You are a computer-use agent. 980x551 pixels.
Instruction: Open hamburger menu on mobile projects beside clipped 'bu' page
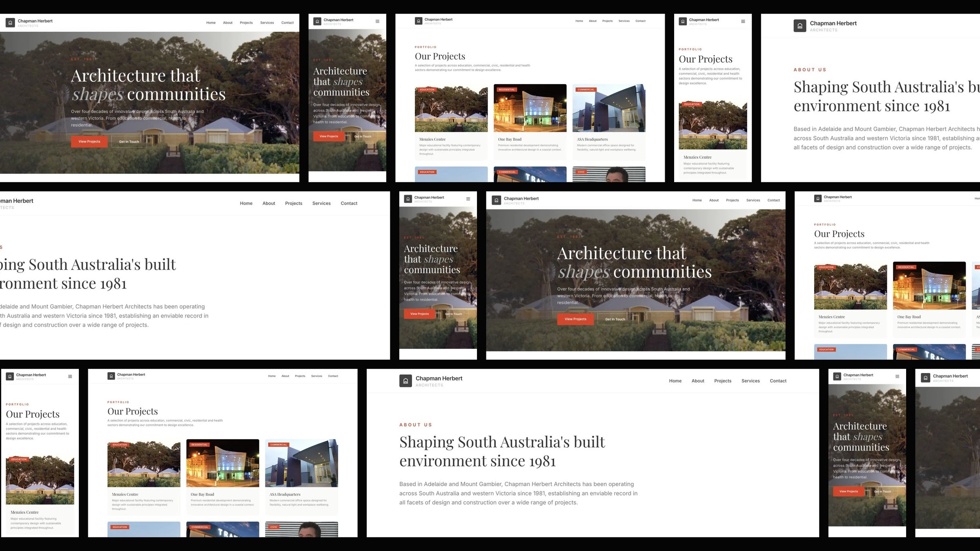743,21
